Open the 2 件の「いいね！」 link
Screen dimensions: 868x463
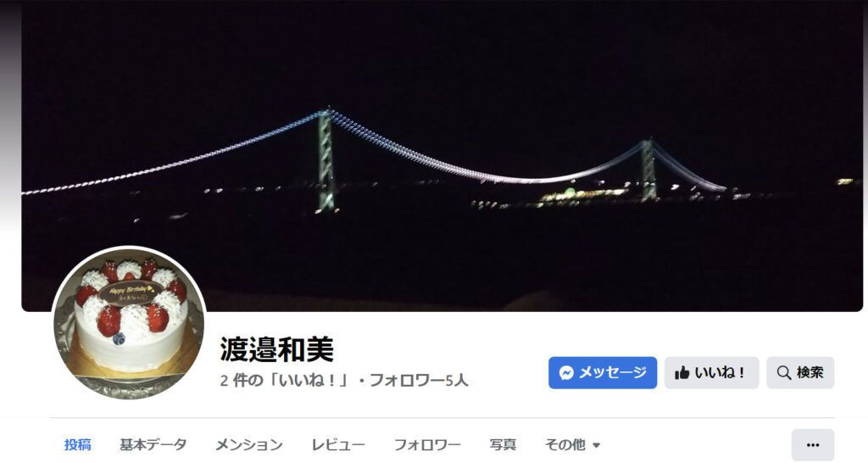pyautogui.click(x=282, y=381)
